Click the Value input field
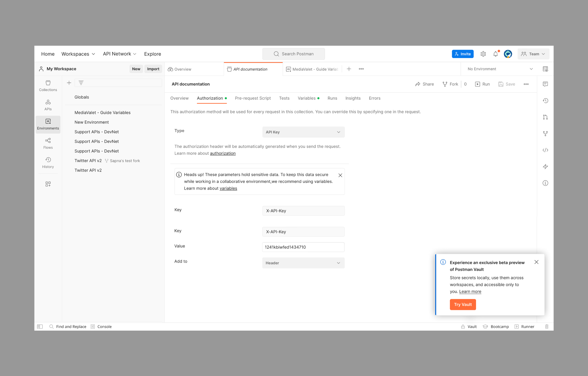588x376 pixels. [303, 247]
